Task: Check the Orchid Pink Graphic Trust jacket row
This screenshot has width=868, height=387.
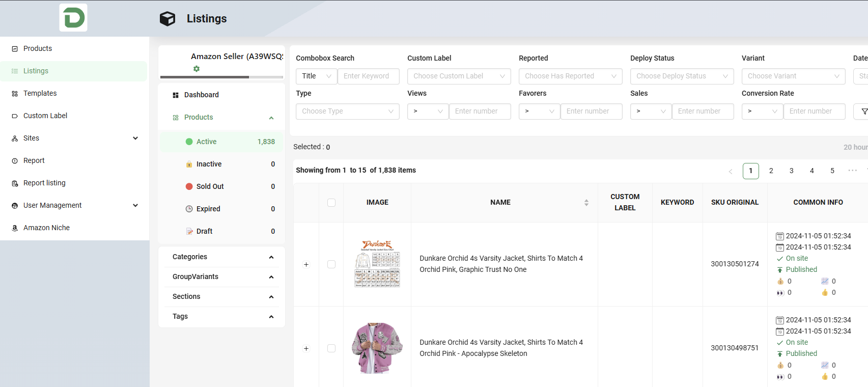Action: 331,264
